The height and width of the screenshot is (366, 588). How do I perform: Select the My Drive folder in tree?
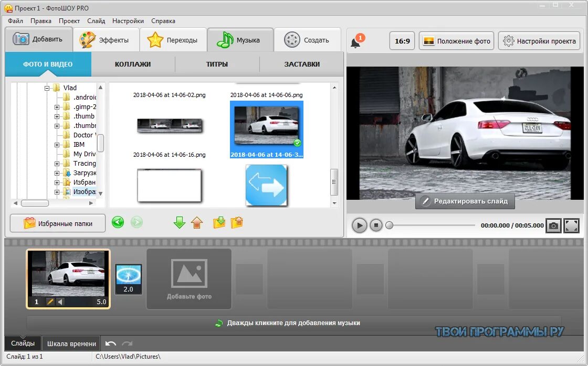click(x=79, y=154)
